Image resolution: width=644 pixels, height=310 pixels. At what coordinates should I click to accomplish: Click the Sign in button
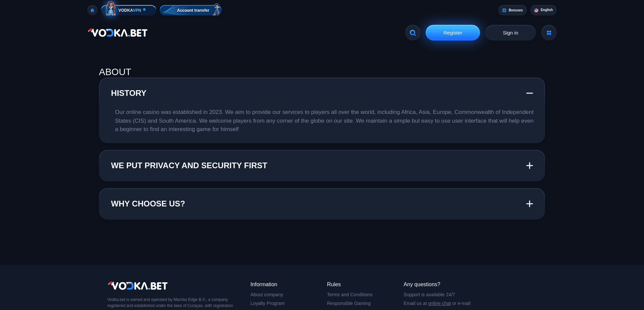point(510,33)
